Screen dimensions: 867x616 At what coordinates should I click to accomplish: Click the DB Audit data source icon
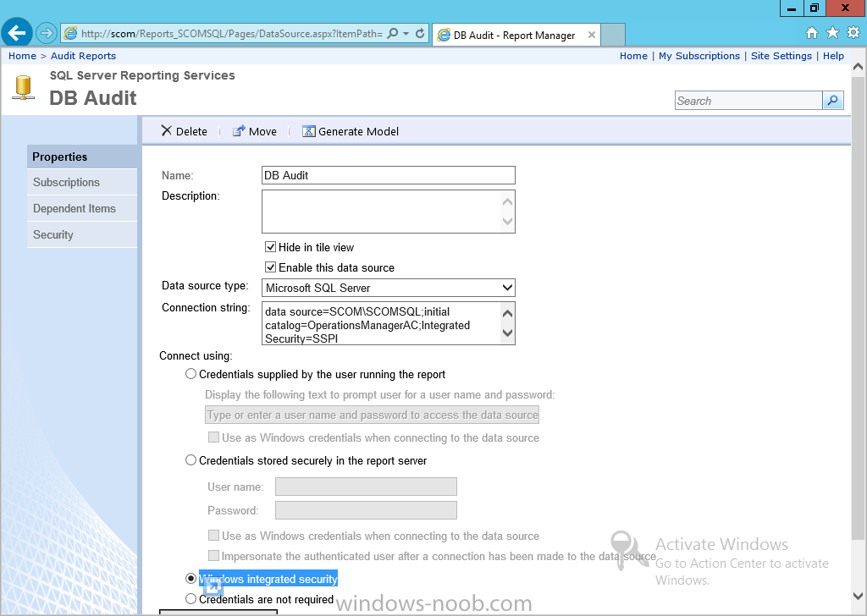tap(23, 88)
